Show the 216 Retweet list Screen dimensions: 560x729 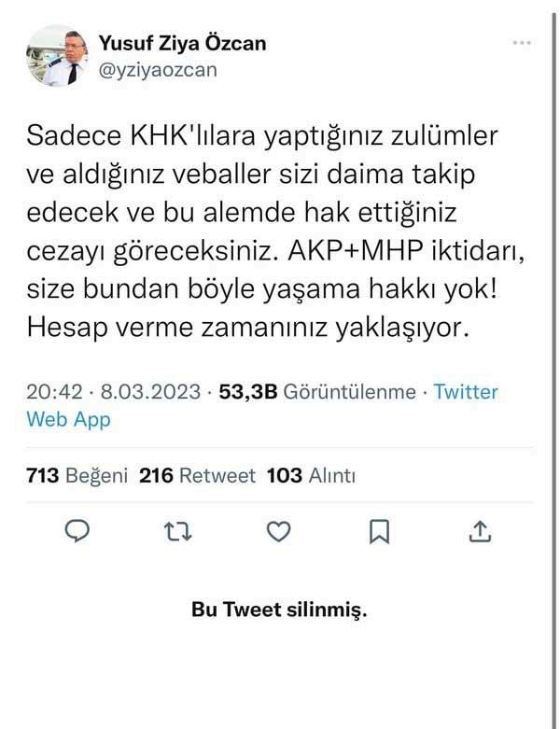pyautogui.click(x=197, y=475)
